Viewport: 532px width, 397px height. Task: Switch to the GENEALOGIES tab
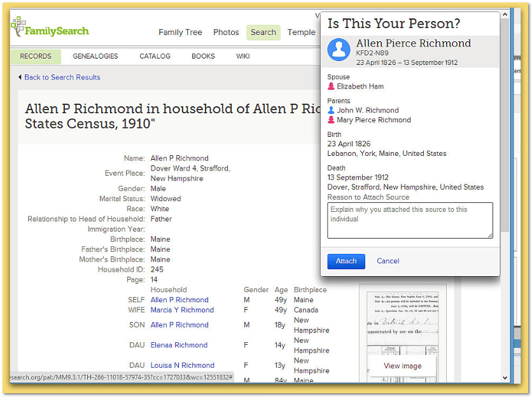pyautogui.click(x=95, y=57)
